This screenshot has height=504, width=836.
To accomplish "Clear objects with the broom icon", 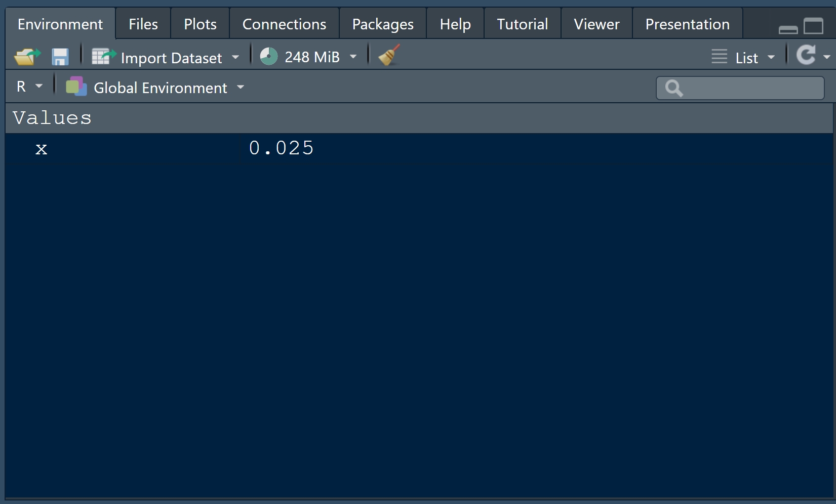I will pos(389,56).
